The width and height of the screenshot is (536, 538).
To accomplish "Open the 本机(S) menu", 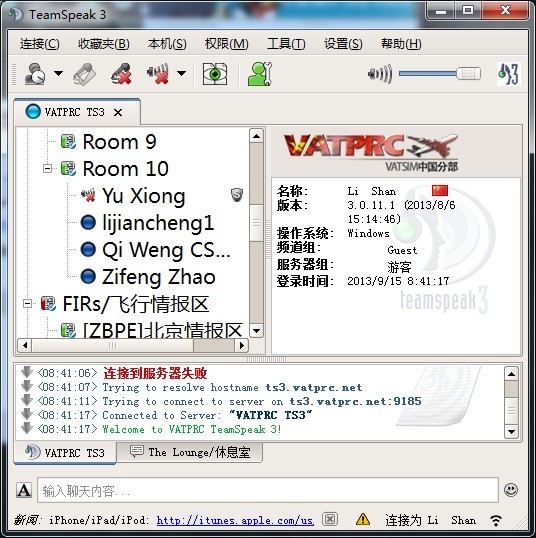I will (167, 44).
